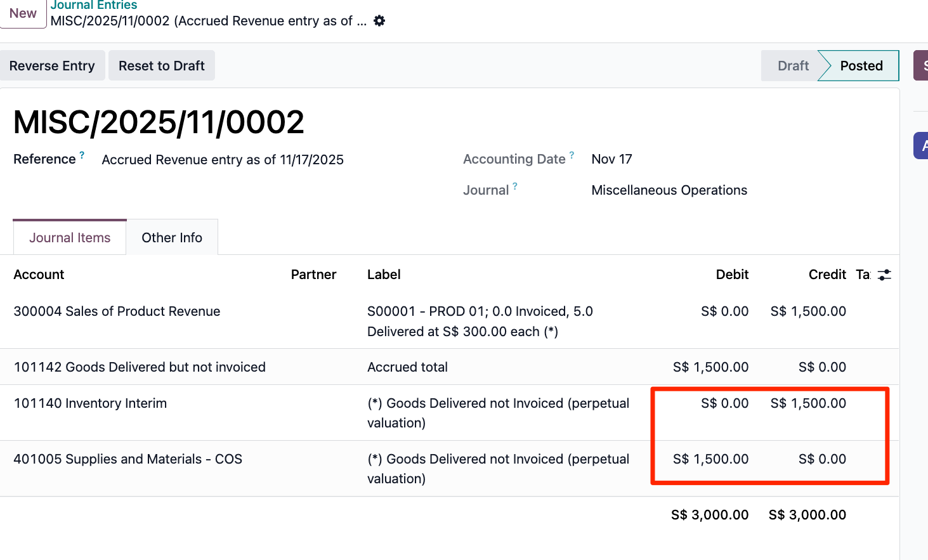The height and width of the screenshot is (560, 928).
Task: Sort by the Debit column header
Action: pyautogui.click(x=732, y=275)
